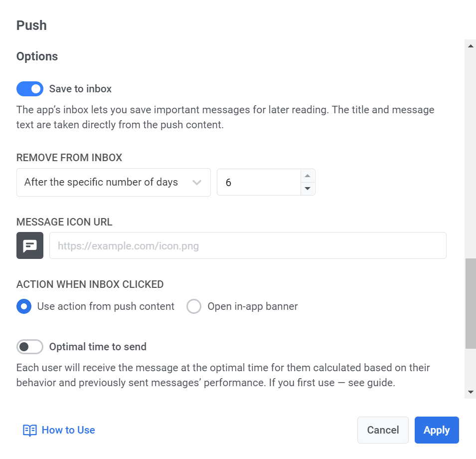Screen dimensions: 476x459
Task: Click the Apply button
Action: [x=437, y=430]
